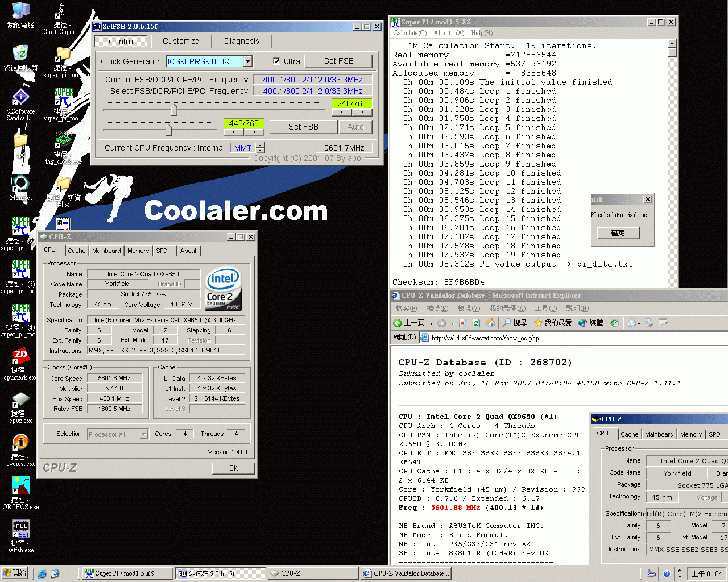Click left arrow under 440/760 value
This screenshot has width=728, height=582.
click(233, 132)
